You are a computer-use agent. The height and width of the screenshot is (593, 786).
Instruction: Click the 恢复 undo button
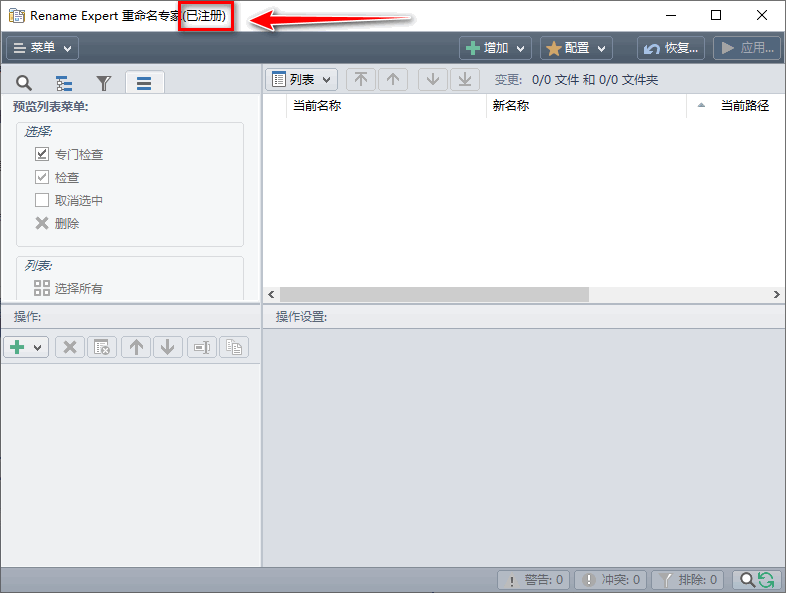[671, 48]
